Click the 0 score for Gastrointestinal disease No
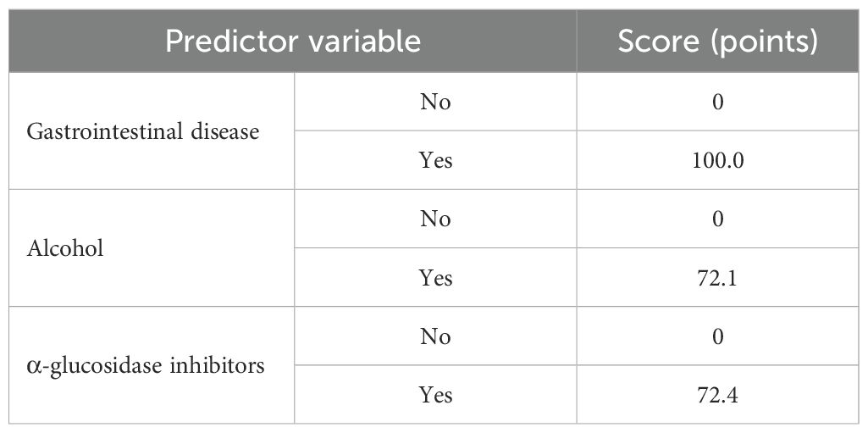Viewport: 868px width, 433px height. click(x=717, y=103)
